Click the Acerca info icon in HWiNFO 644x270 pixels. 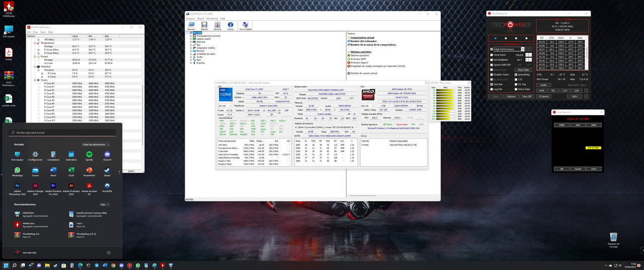click(x=230, y=26)
